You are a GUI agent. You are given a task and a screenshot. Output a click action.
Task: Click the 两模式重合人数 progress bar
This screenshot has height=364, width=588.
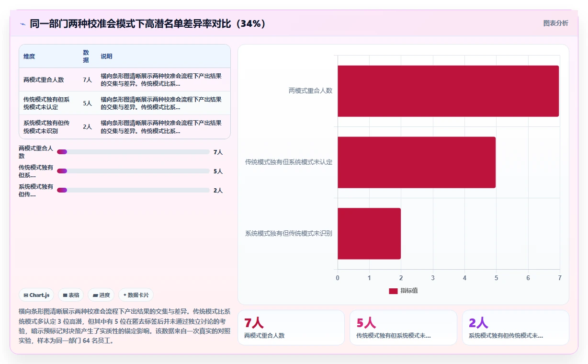pyautogui.click(x=133, y=152)
